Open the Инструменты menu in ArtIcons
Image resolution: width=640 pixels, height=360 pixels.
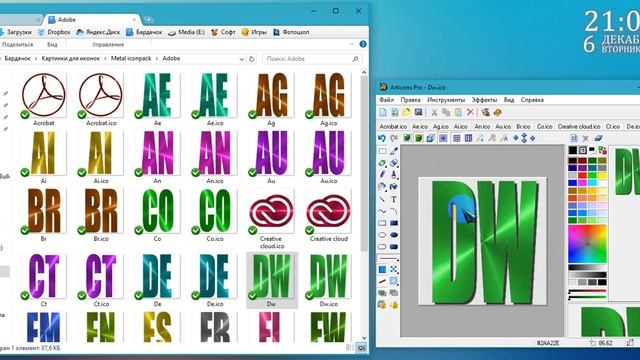pyautogui.click(x=446, y=100)
